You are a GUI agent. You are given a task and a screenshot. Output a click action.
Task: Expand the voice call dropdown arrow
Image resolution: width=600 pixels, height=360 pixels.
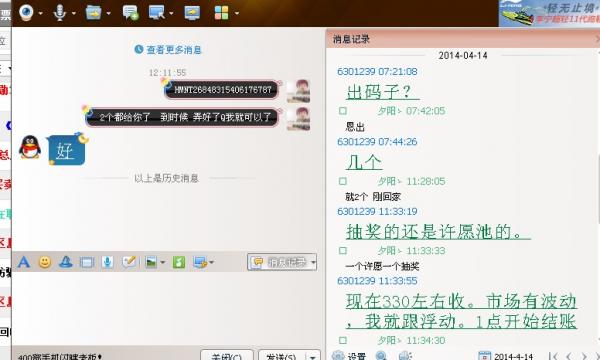coord(73,13)
